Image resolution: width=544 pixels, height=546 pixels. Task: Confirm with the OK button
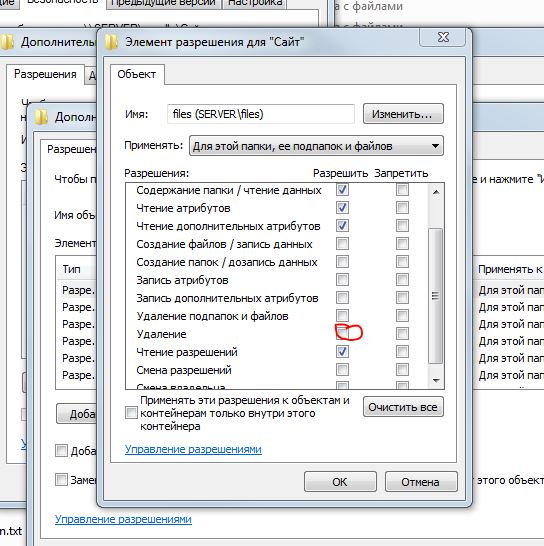[x=340, y=482]
